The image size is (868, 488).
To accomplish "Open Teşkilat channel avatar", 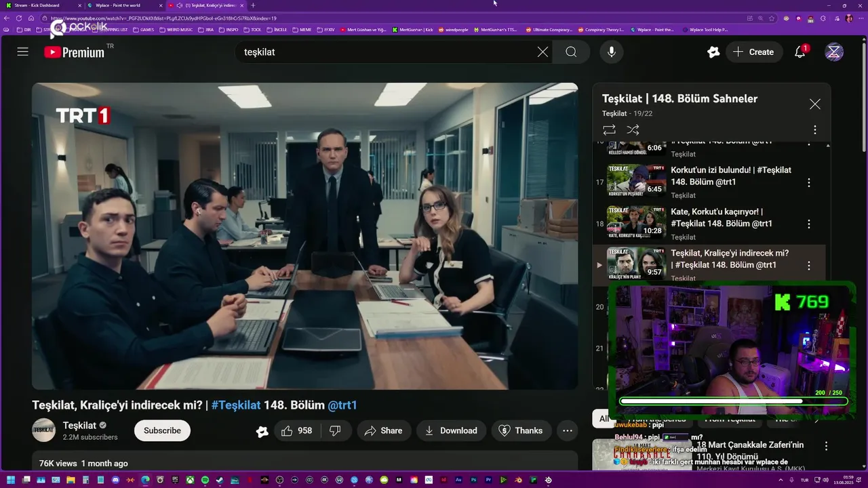I will pos(43,430).
